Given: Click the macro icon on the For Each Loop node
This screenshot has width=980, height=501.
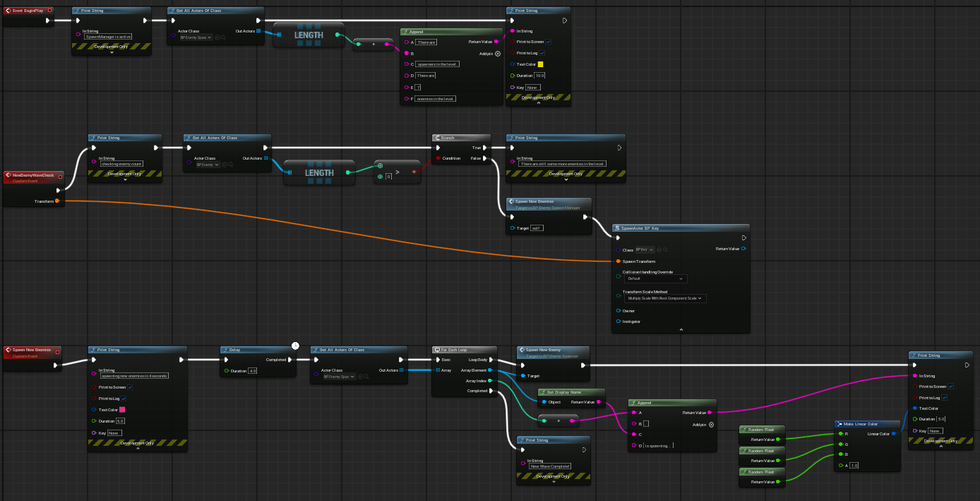Looking at the screenshot, I should click(x=437, y=350).
